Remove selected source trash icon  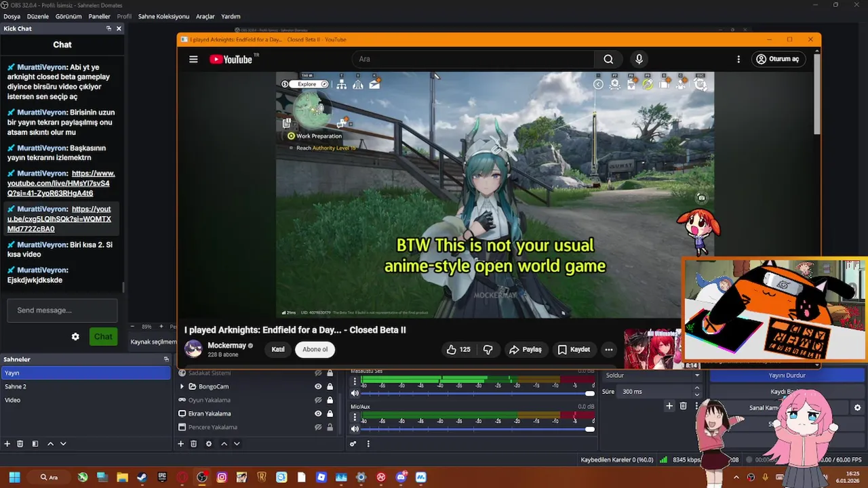[194, 444]
